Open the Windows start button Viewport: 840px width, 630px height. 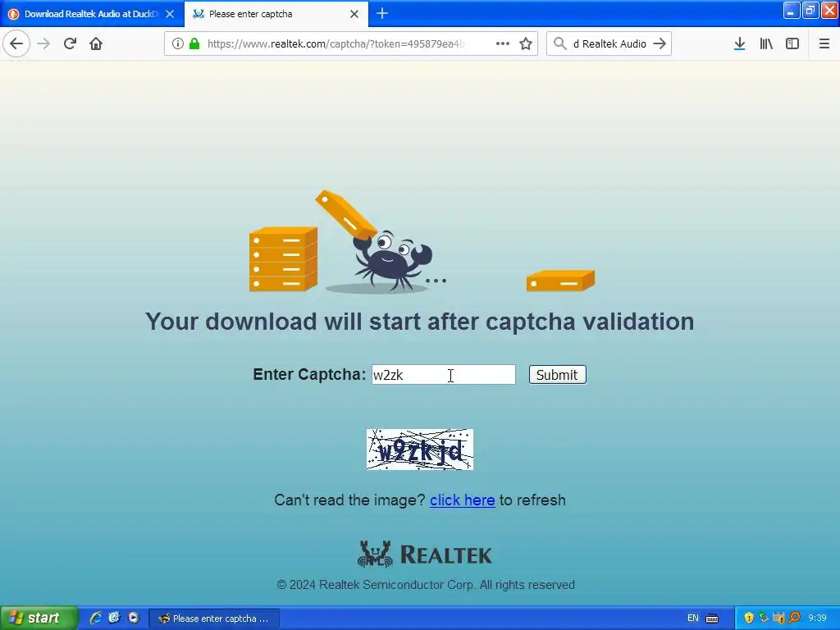[38, 618]
